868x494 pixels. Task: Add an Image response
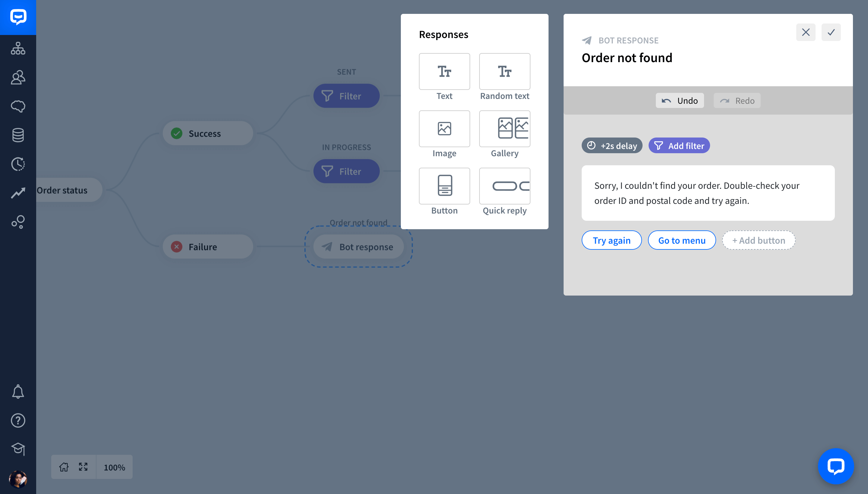click(x=444, y=128)
